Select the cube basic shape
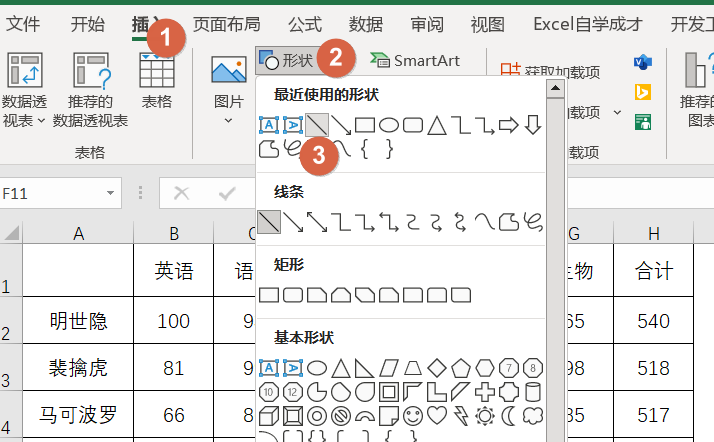Viewport: 714px width, 442px height. pyautogui.click(x=269, y=416)
